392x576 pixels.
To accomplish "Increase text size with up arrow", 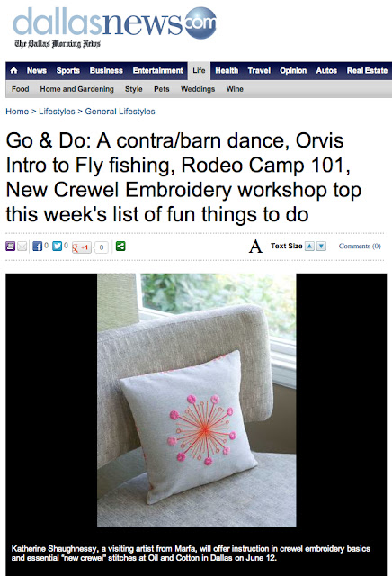I will pos(310,246).
